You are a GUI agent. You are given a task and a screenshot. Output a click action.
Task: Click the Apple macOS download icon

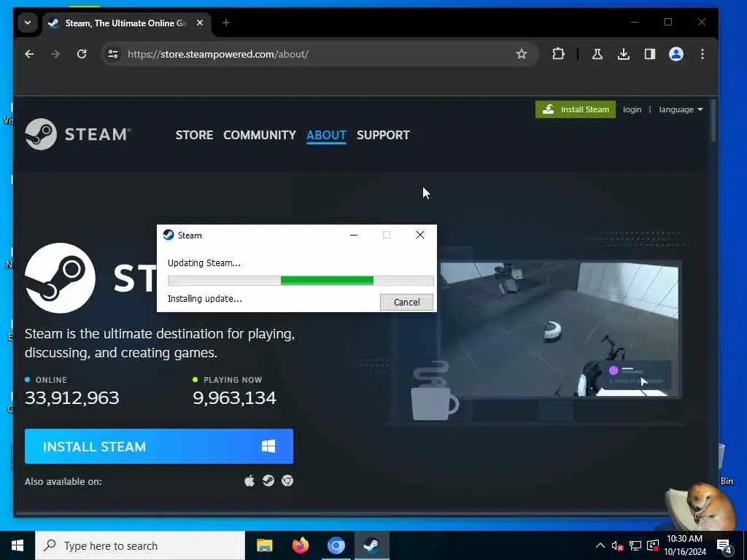249,481
